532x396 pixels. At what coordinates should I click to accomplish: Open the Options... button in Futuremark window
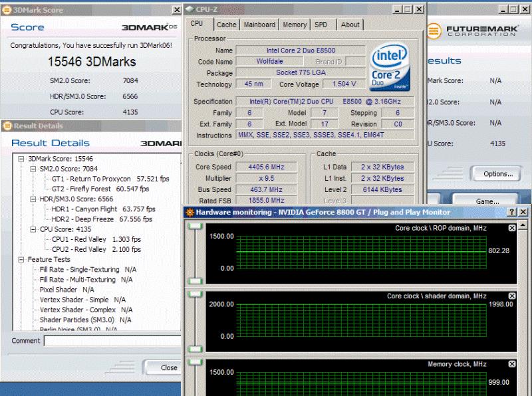coord(497,174)
